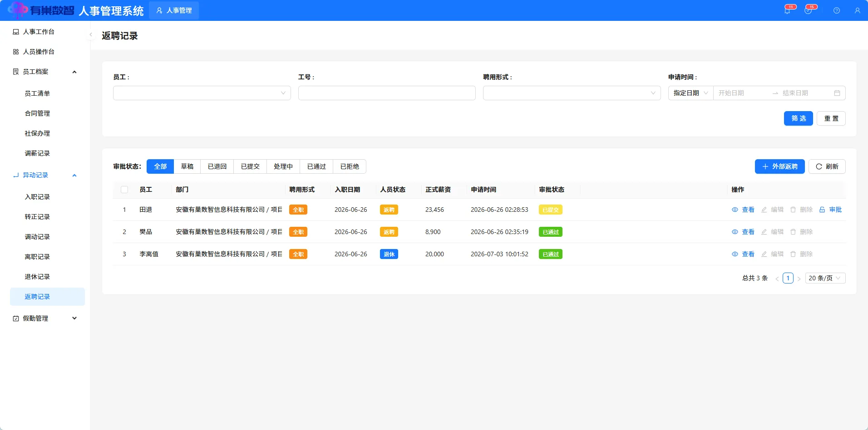The height and width of the screenshot is (430, 868).
Task: Click the trash delete icon for 田退
Action: [x=793, y=210]
